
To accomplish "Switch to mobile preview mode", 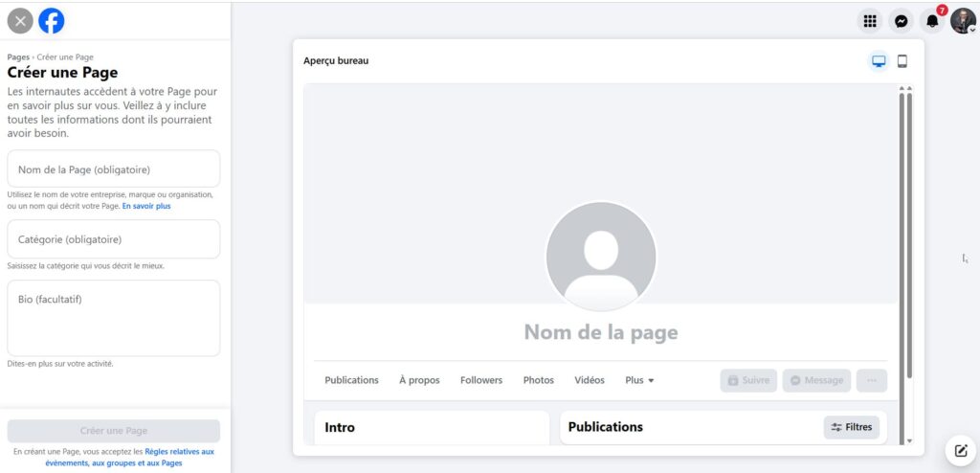I will click(x=902, y=61).
